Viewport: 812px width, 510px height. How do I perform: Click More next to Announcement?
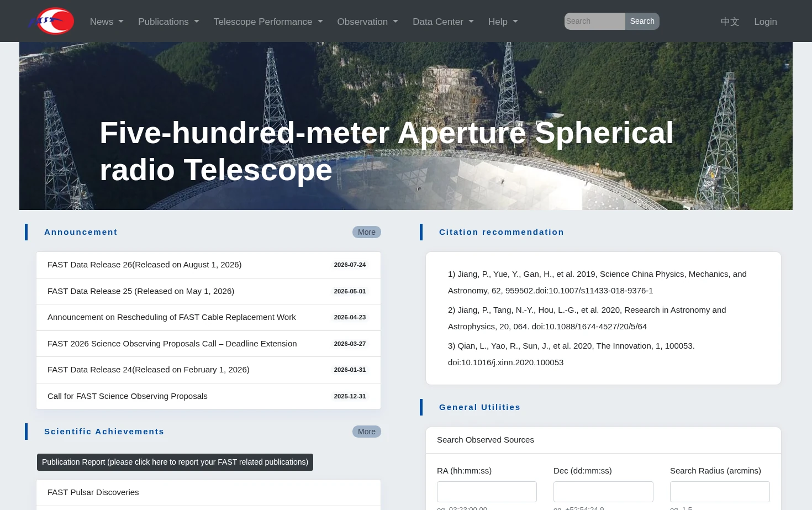click(367, 232)
